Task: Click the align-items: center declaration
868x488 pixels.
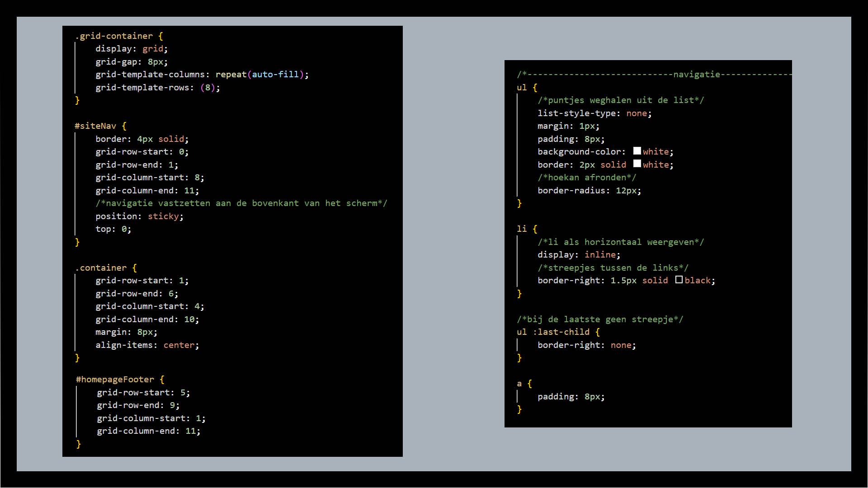Action: pyautogui.click(x=147, y=345)
